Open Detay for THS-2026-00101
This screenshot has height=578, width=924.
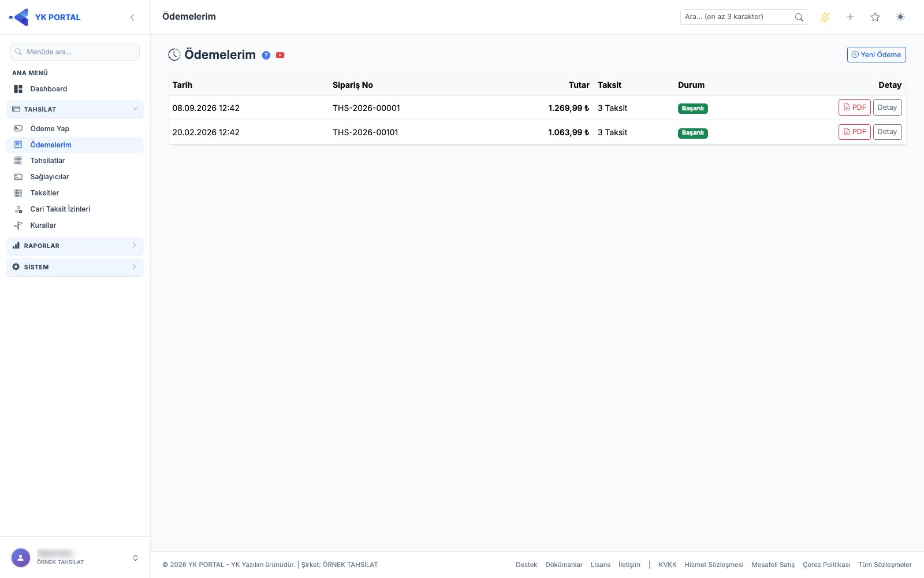click(x=887, y=132)
